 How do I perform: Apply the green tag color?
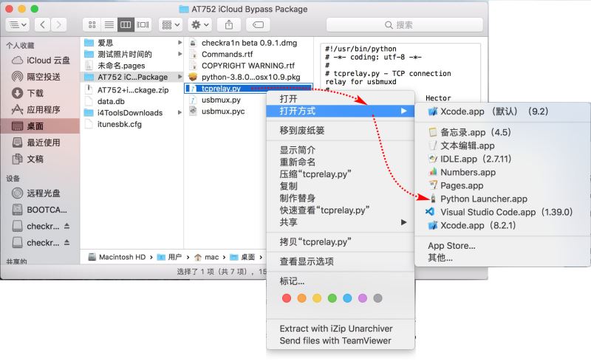332,298
